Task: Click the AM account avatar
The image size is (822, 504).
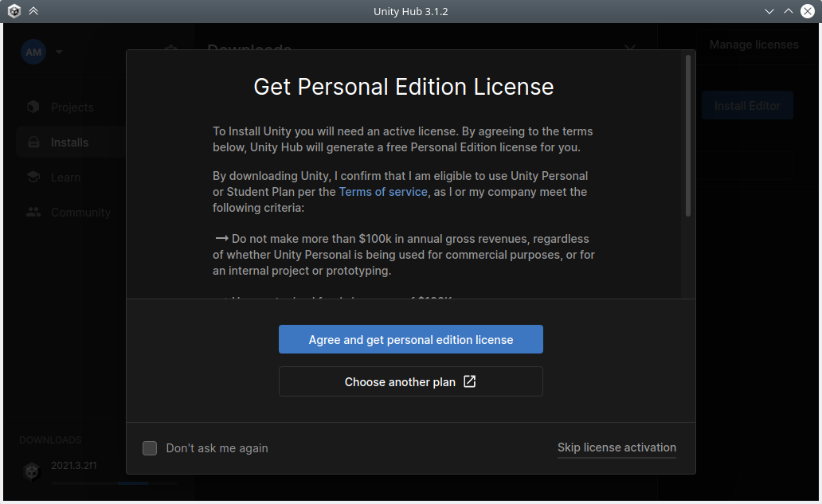Action: (33, 53)
